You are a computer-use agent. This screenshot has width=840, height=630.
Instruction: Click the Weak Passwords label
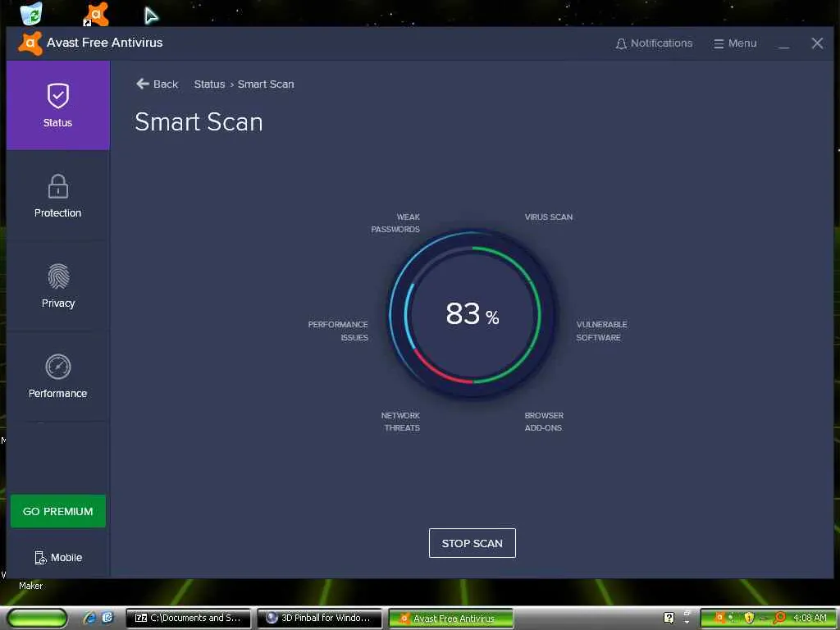tap(395, 223)
